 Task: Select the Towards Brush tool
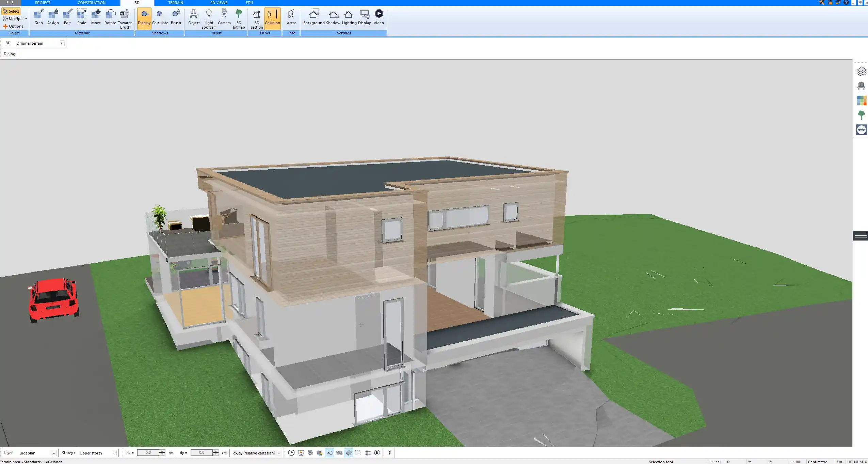125,19
